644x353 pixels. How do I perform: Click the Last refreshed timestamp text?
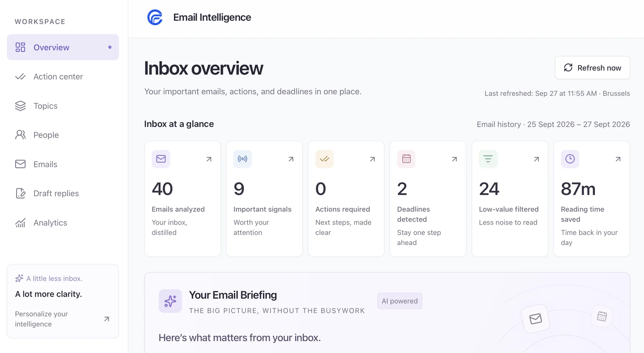tap(557, 94)
